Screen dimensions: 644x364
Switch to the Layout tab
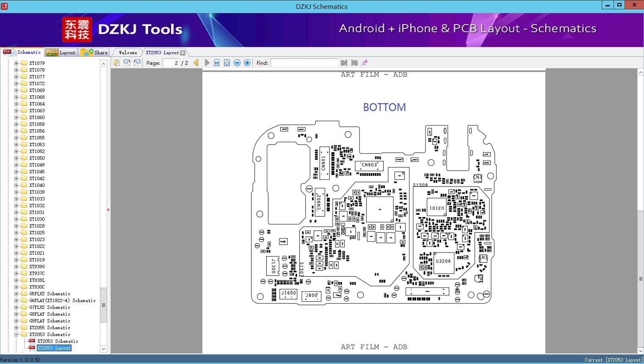click(61, 53)
